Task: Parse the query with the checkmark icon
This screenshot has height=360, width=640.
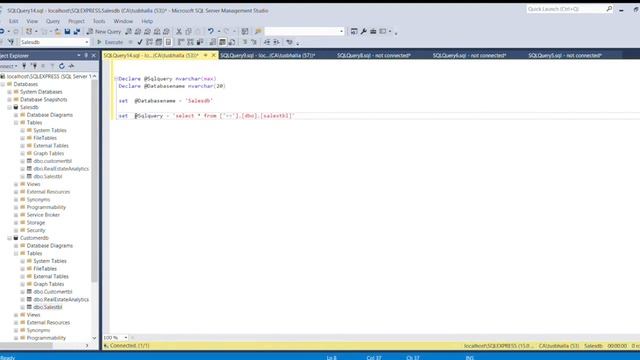Action: coord(140,42)
